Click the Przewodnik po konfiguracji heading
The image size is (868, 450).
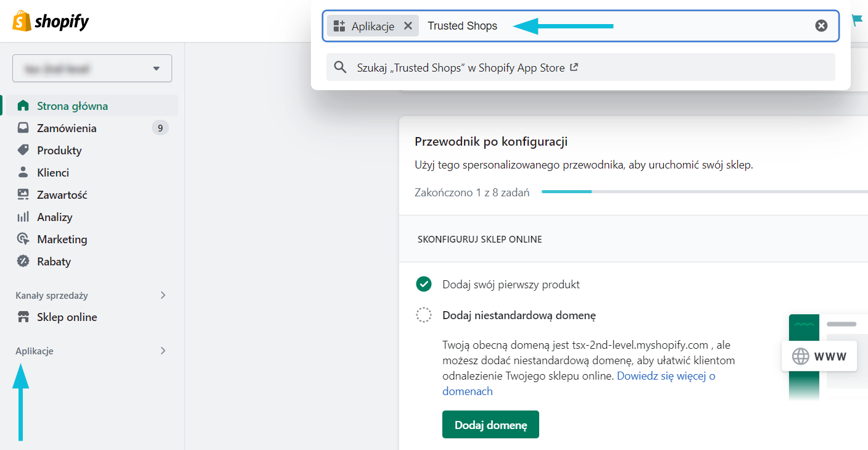(491, 141)
